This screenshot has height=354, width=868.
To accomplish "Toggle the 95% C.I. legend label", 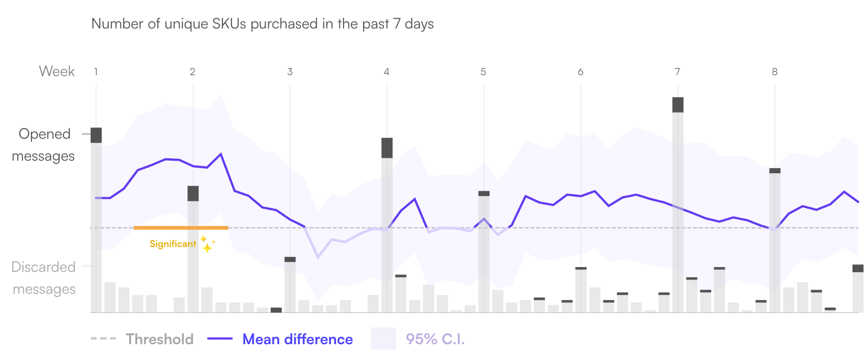I will (x=435, y=339).
